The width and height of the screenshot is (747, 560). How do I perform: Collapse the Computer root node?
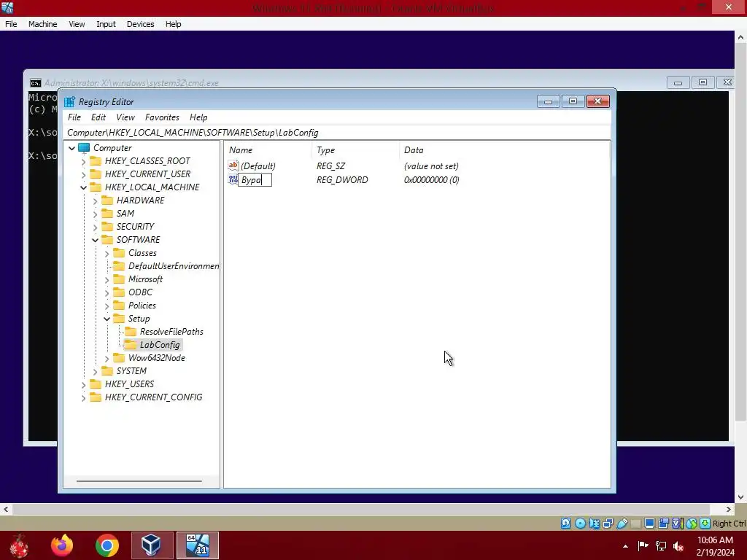tap(72, 148)
